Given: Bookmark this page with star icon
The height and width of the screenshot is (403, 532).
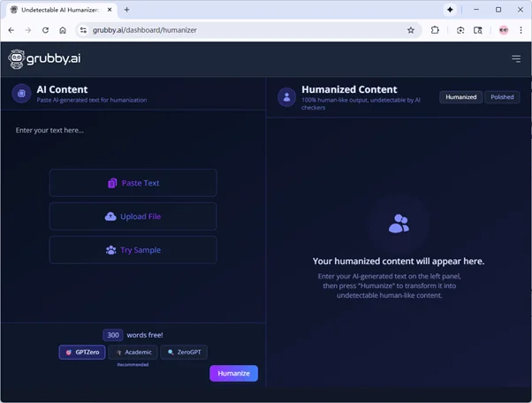Looking at the screenshot, I should (411, 30).
